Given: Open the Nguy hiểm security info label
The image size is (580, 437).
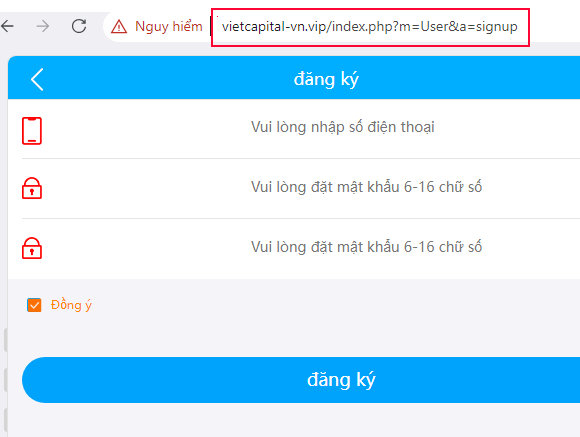Looking at the screenshot, I should (x=169, y=26).
